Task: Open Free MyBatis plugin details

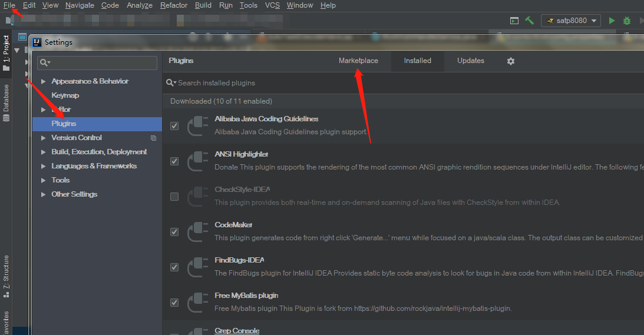Action: click(246, 296)
